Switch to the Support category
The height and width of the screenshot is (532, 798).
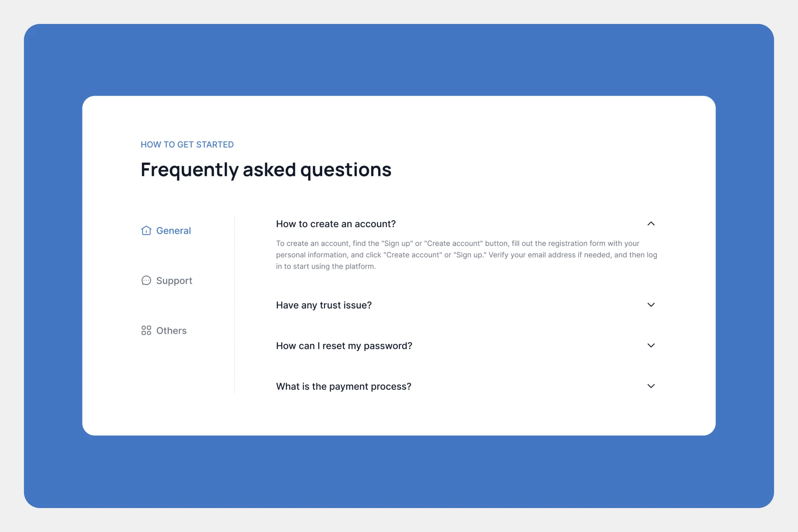pos(167,281)
